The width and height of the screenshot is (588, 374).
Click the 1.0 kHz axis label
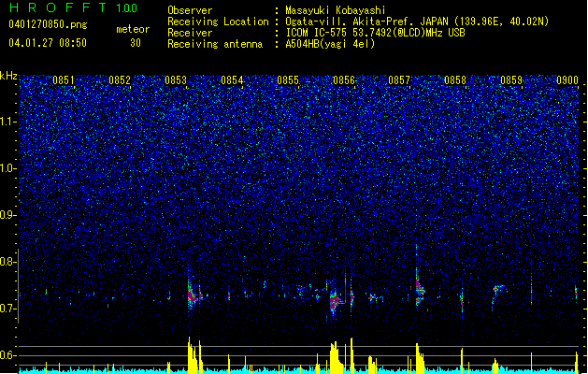click(x=8, y=168)
